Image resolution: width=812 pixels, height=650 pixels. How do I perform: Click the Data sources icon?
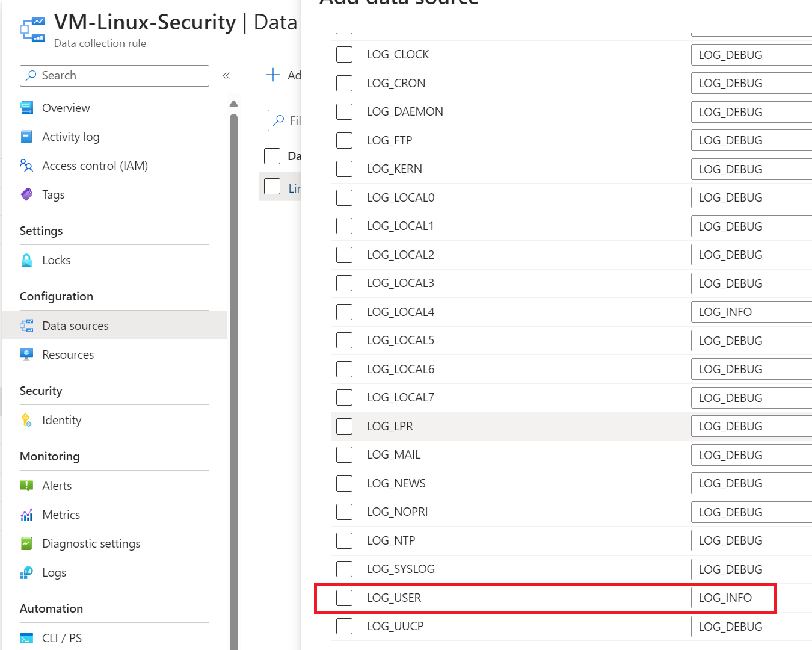tap(26, 326)
